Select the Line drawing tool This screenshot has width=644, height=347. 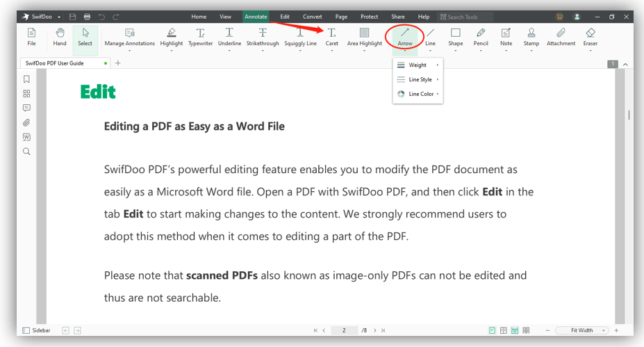click(430, 37)
